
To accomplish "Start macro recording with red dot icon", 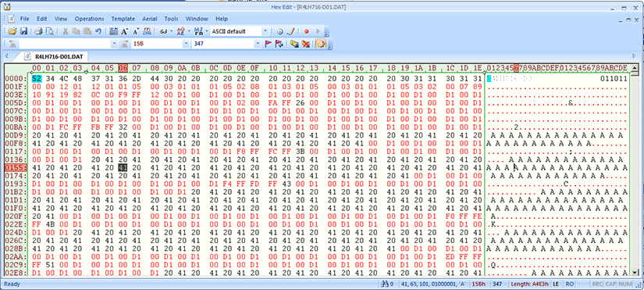I will pos(306,31).
